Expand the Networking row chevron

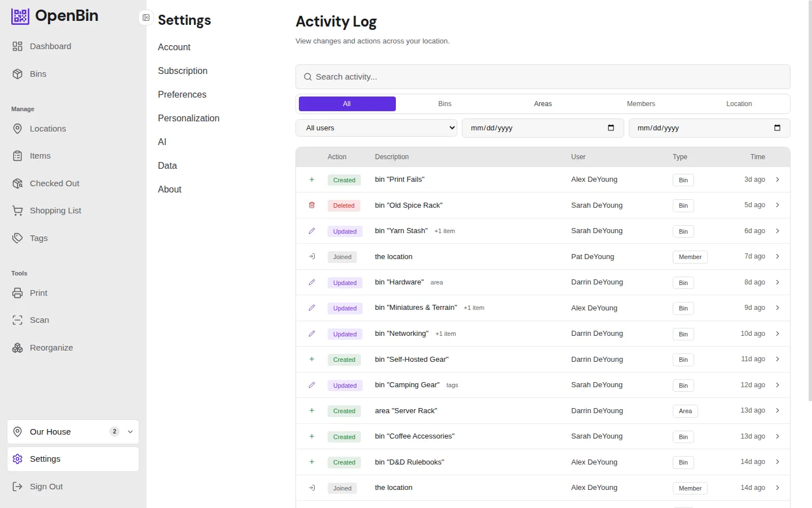778,334
